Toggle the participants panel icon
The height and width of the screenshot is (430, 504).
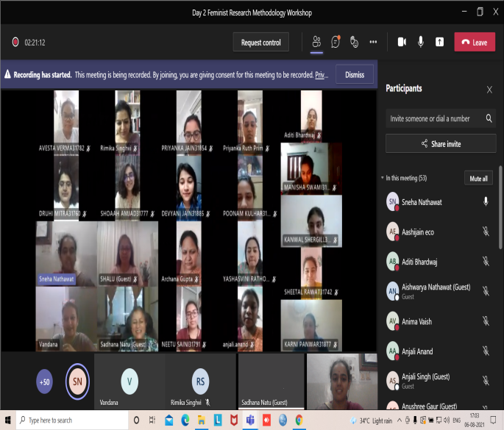[316, 42]
